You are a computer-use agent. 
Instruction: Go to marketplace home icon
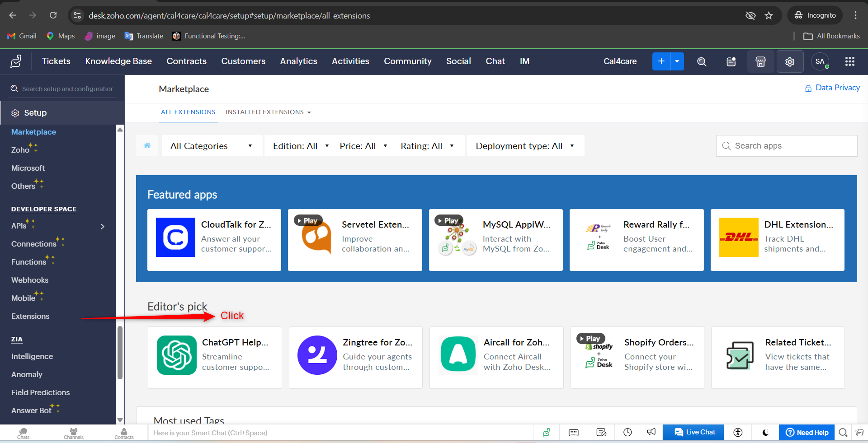pyautogui.click(x=147, y=145)
